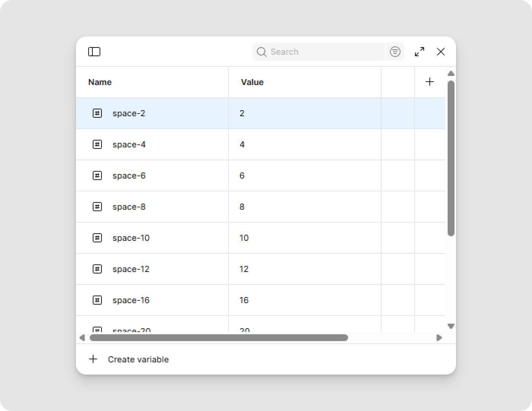This screenshot has width=532, height=411.
Task: Click the number type icon for space-12
Action: [97, 269]
